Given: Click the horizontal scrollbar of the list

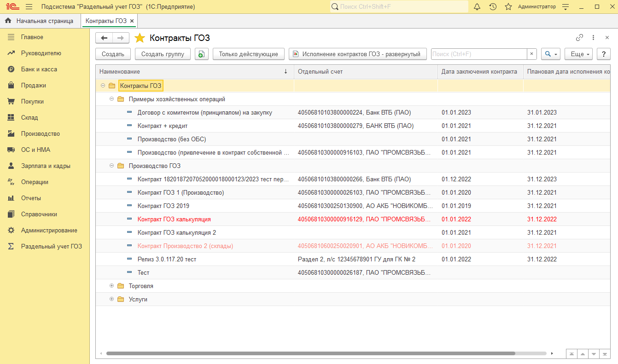Looking at the screenshot, I should pos(310,353).
